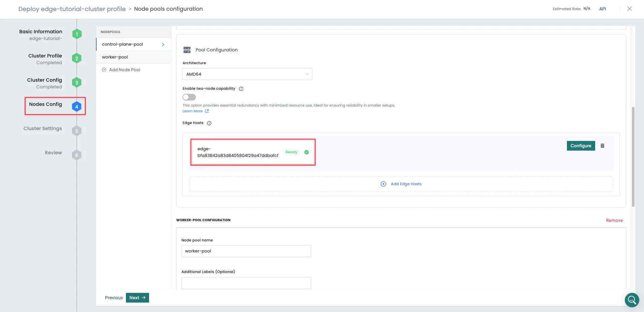The width and height of the screenshot is (644, 312).
Task: Enable the two-node capability toggle
Action: (x=189, y=97)
